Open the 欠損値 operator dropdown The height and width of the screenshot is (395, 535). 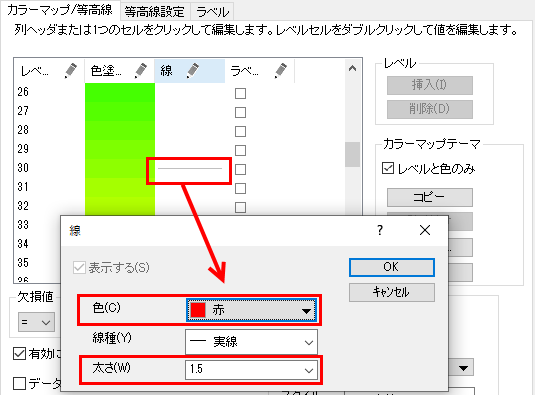(x=36, y=322)
